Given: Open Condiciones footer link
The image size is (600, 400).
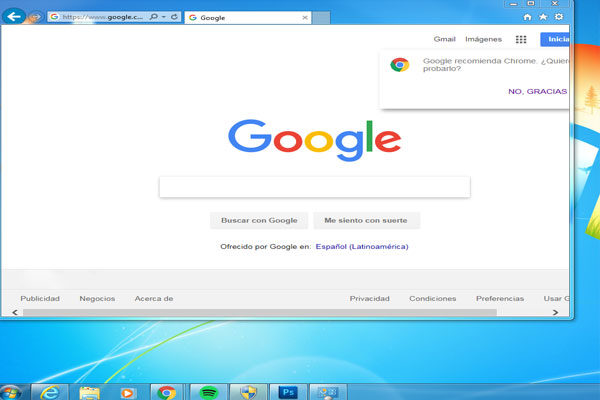Looking at the screenshot, I should [x=432, y=299].
